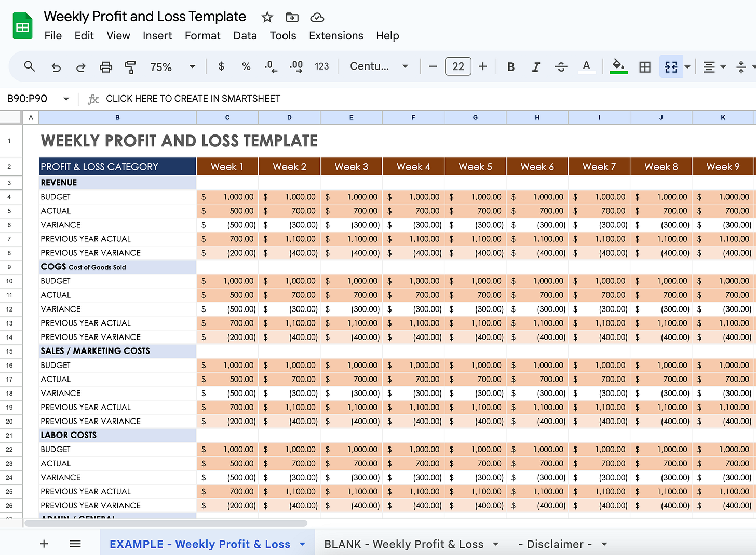This screenshot has width=756, height=555.
Task: Open the File menu
Action: point(53,36)
